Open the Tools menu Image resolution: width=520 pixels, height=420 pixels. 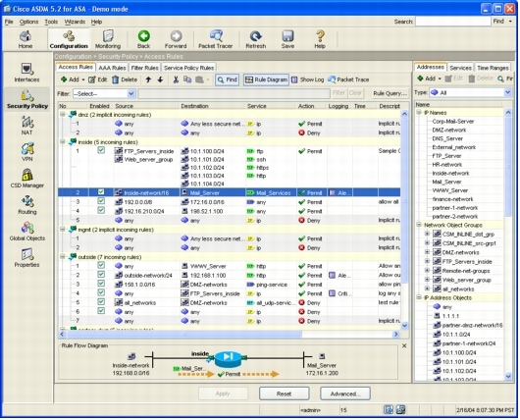point(51,22)
